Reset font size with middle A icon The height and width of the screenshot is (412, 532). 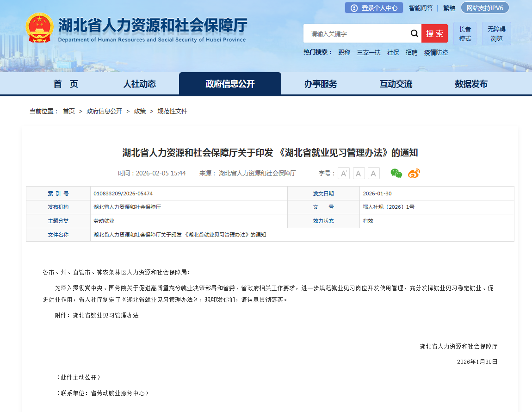coord(359,173)
